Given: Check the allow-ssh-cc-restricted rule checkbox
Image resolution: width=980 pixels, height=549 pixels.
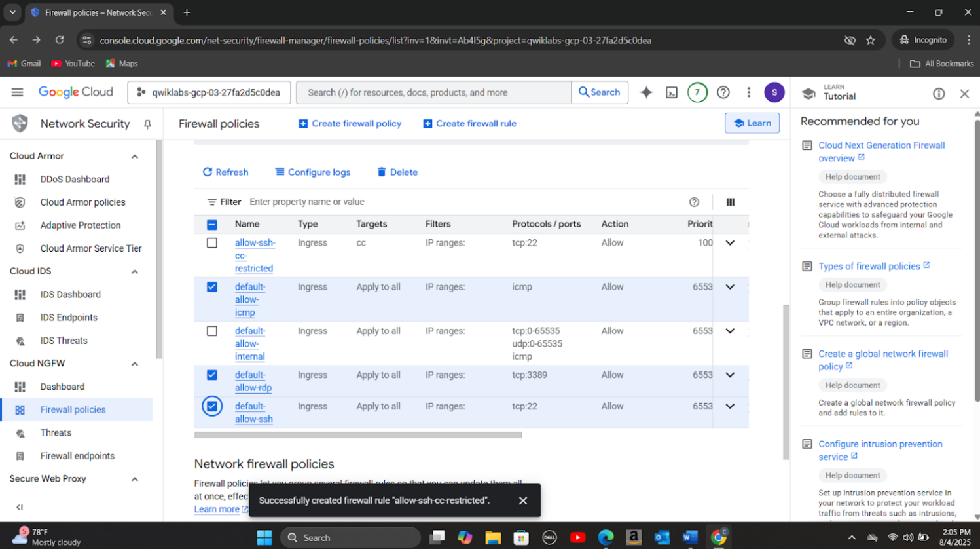Looking at the screenshot, I should (212, 243).
